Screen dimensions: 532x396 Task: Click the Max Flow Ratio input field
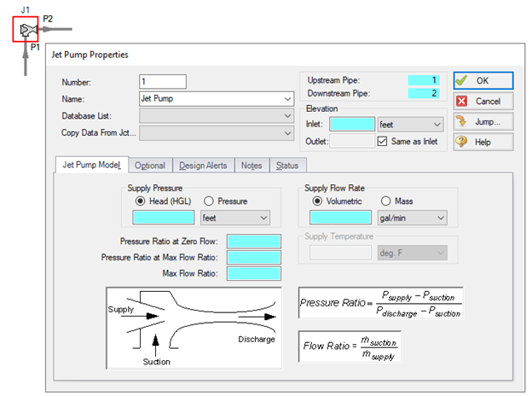pyautogui.click(x=253, y=272)
